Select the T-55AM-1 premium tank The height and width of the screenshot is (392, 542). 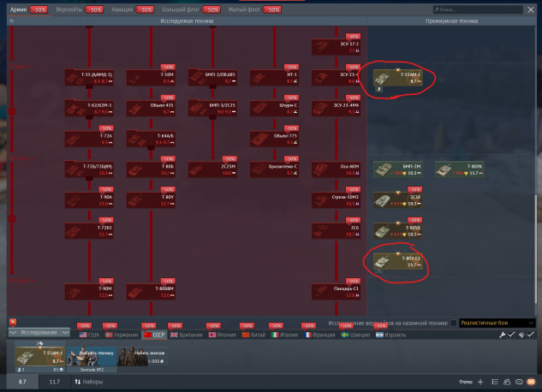[x=400, y=78]
